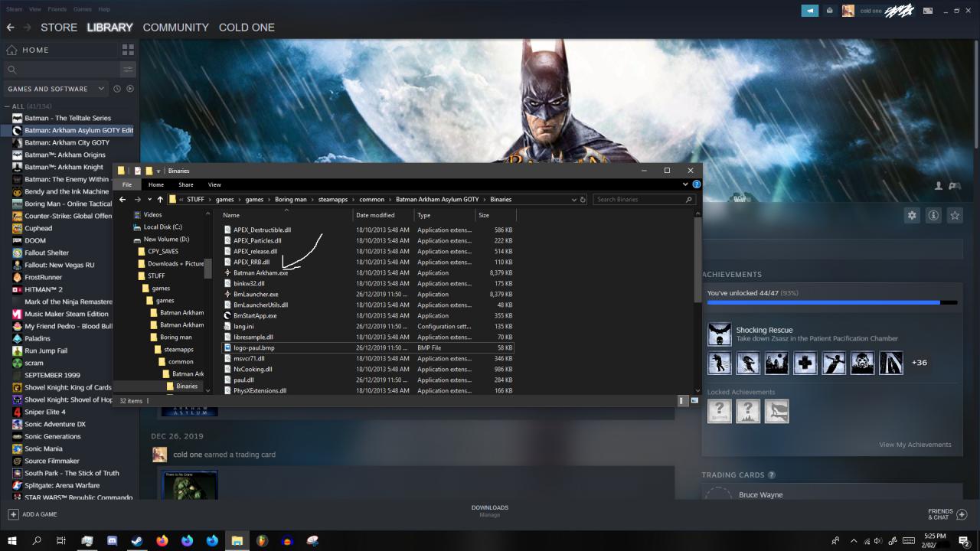The image size is (980, 551).
Task: Open the Steam inbox envelope icon
Action: click(829, 11)
